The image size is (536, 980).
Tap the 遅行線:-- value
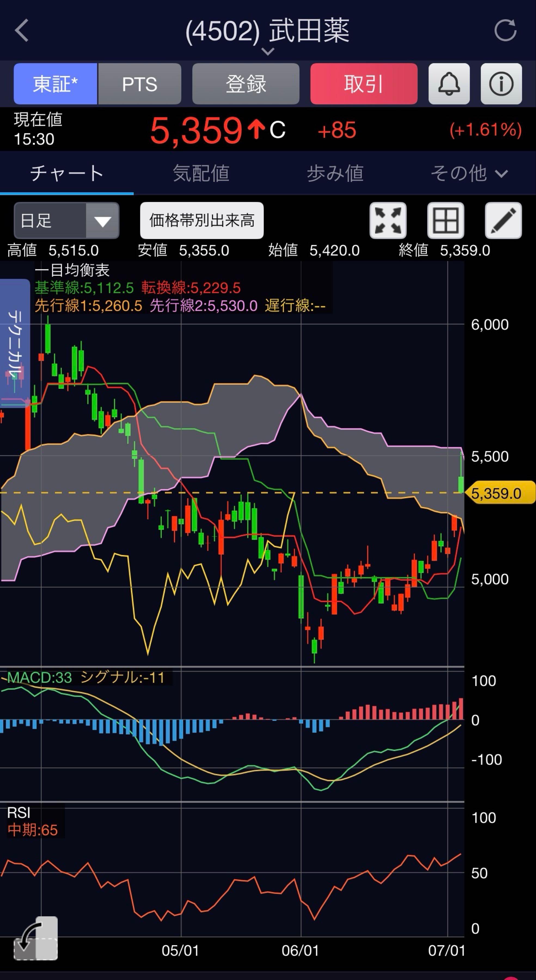[295, 305]
